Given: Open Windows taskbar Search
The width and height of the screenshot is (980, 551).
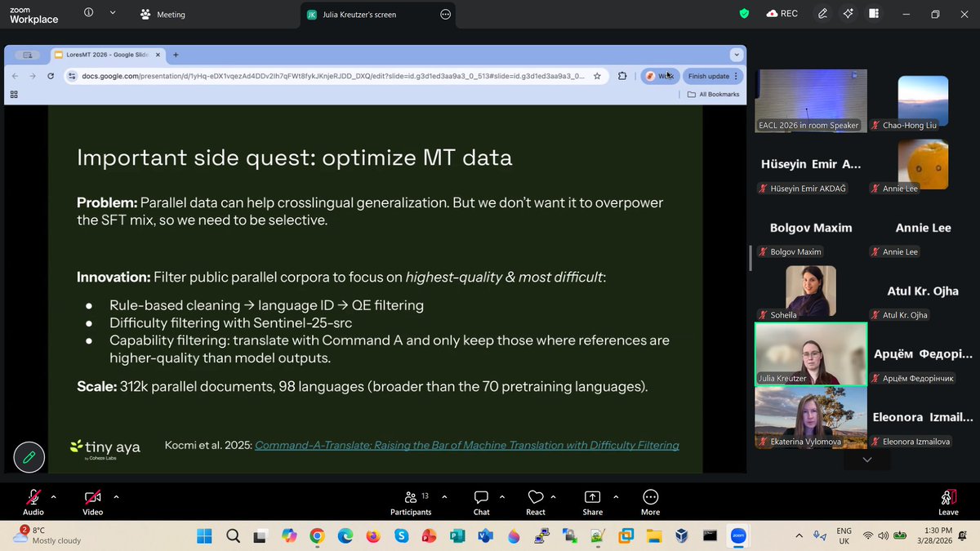Looking at the screenshot, I should (x=233, y=536).
